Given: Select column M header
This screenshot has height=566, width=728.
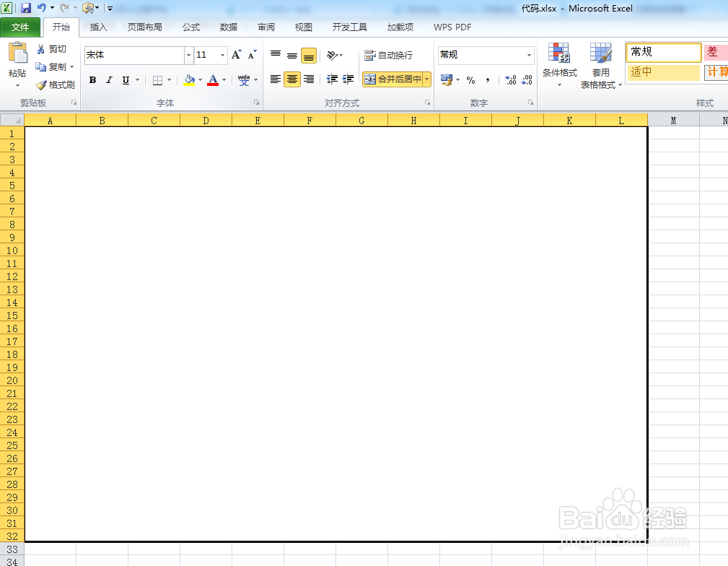Looking at the screenshot, I should click(x=673, y=121).
